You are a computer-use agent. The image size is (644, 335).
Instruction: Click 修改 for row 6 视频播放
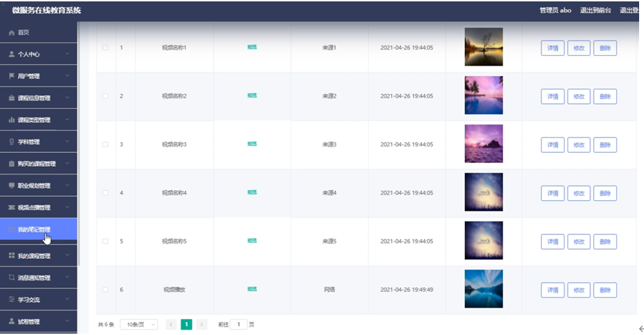[578, 290]
